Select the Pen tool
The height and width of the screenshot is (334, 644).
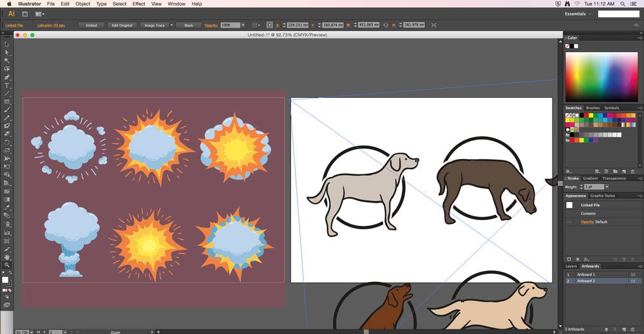[x=6, y=77]
